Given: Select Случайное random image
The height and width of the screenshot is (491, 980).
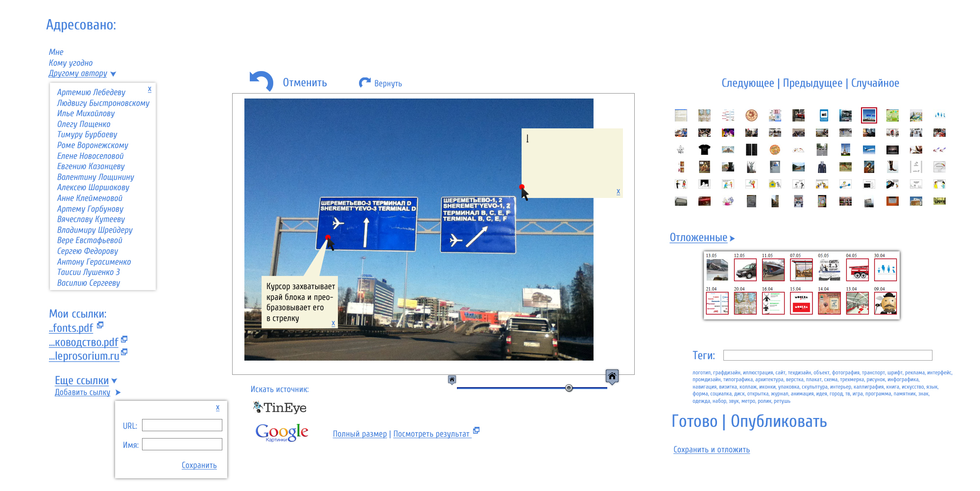Looking at the screenshot, I should coord(875,83).
